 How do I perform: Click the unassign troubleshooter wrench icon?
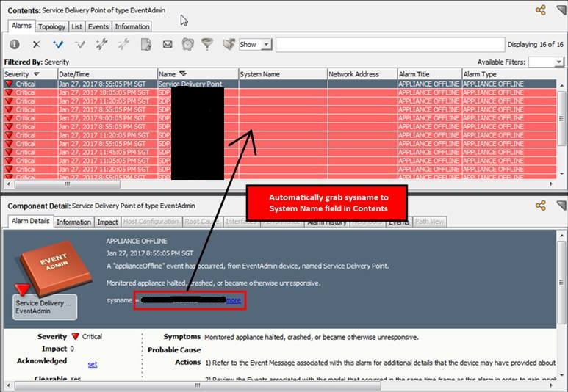tap(123, 44)
